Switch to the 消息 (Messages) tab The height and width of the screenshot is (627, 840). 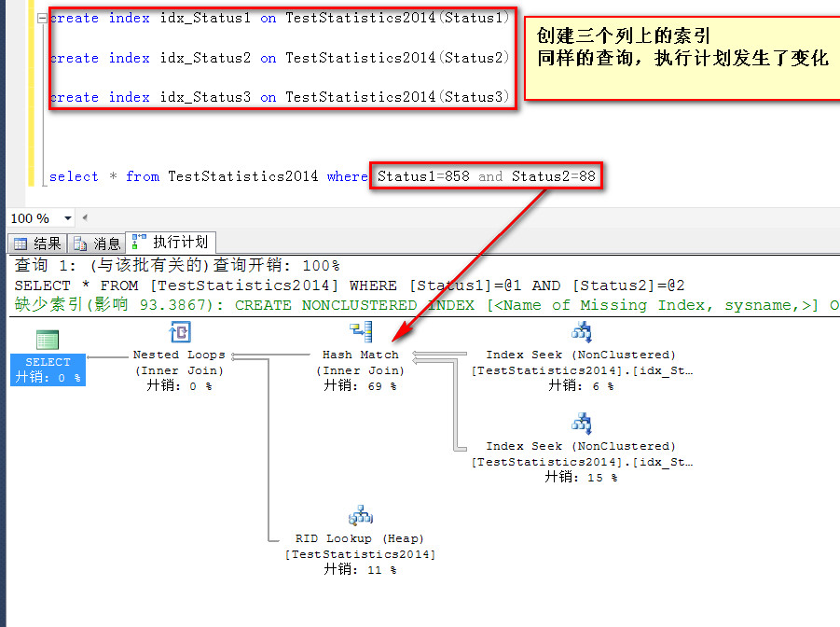[97, 244]
